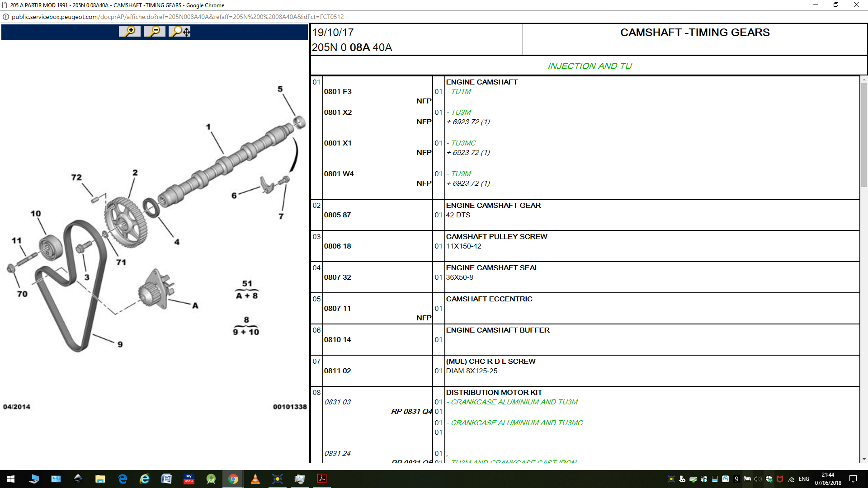
Task: Open Adobe Acrobat Reader from the taskbar
Action: click(322, 479)
